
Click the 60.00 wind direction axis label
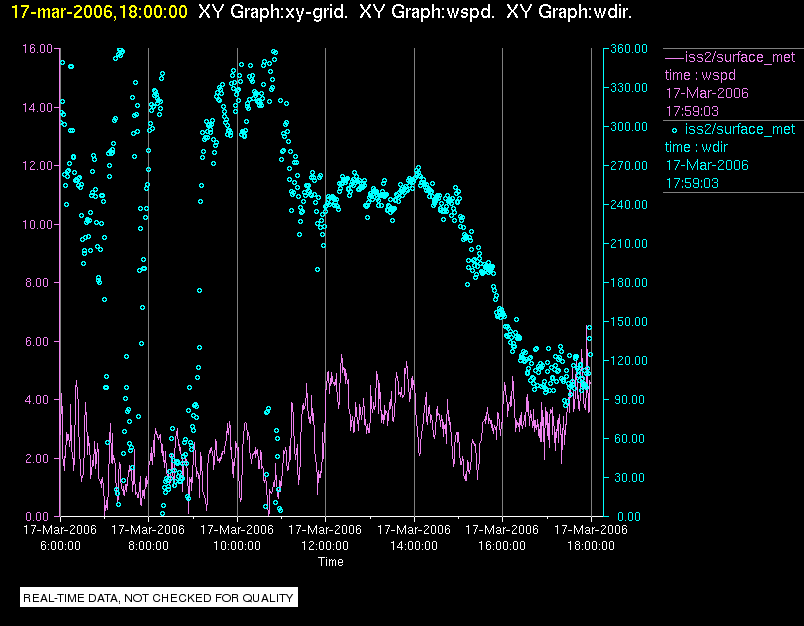tap(631, 438)
